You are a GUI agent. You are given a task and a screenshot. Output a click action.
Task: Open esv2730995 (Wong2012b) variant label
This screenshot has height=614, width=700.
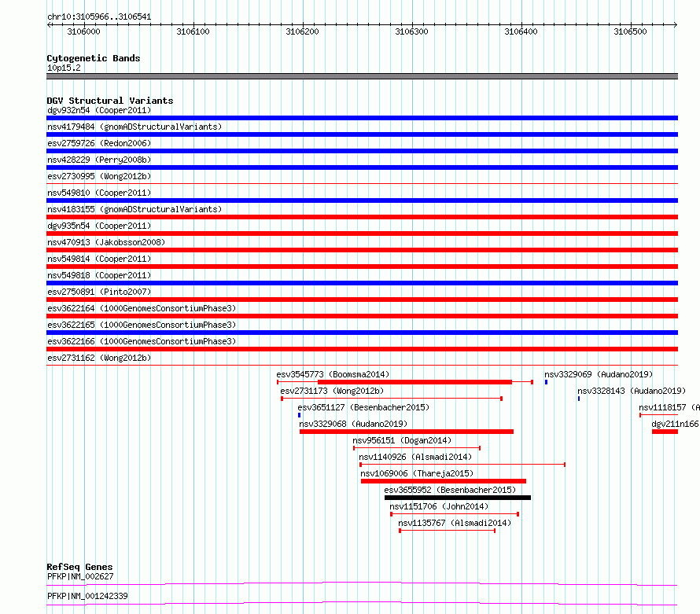99,176
